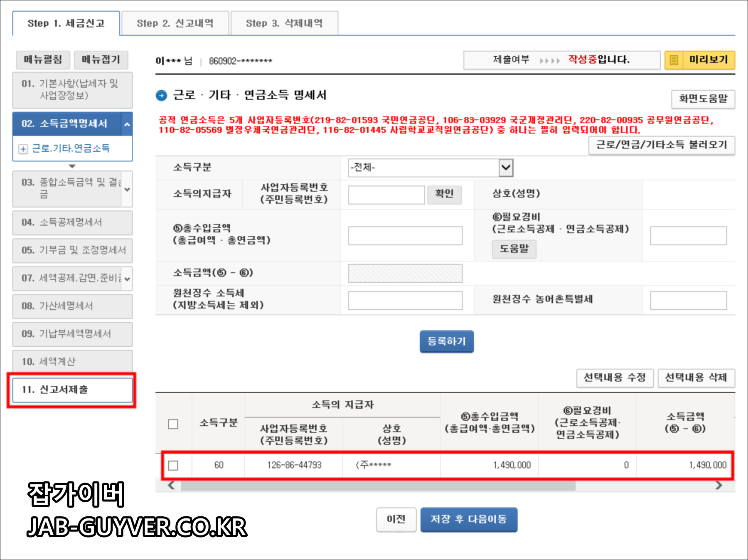This screenshot has height=560, width=748.
Task: Click the 화면도움말 help button
Action: point(703,99)
